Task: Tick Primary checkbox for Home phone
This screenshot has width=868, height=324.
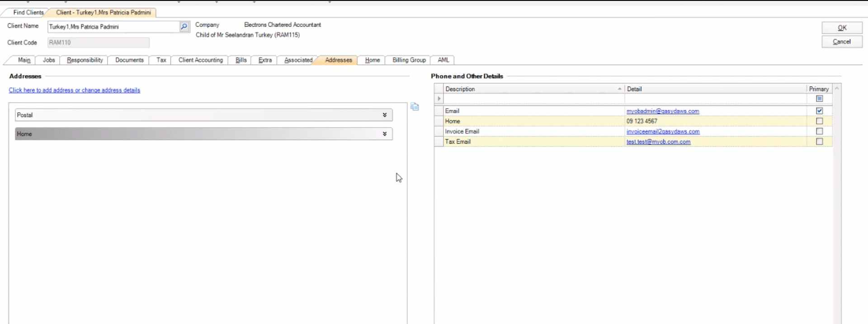Action: pos(819,121)
